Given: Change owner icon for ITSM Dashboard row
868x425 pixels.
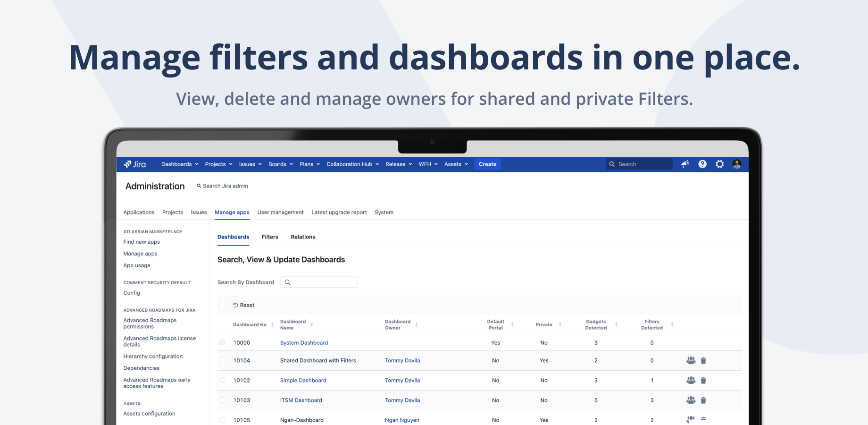Looking at the screenshot, I should tap(691, 400).
